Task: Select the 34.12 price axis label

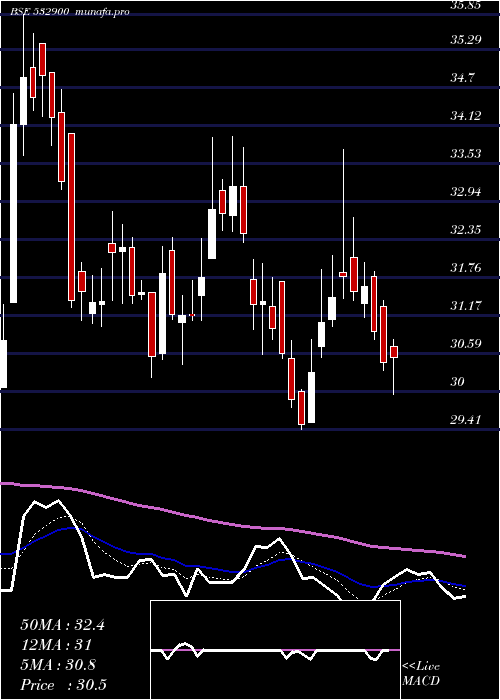Action: [x=465, y=116]
